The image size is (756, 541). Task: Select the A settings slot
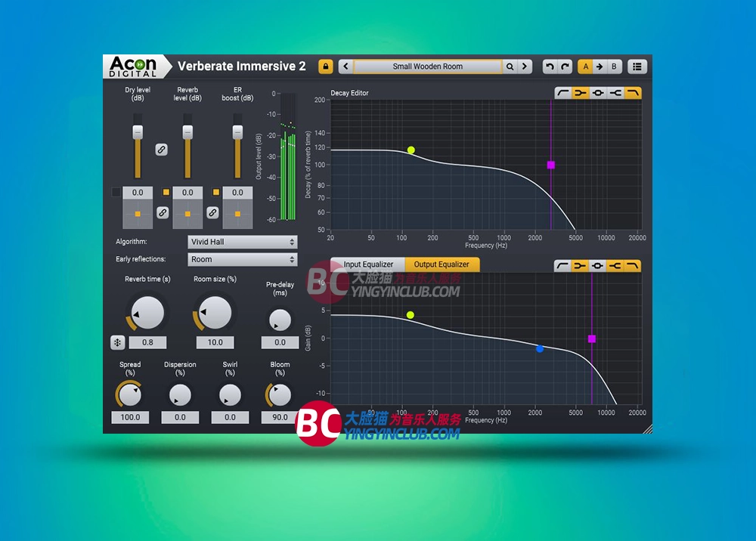pos(585,66)
